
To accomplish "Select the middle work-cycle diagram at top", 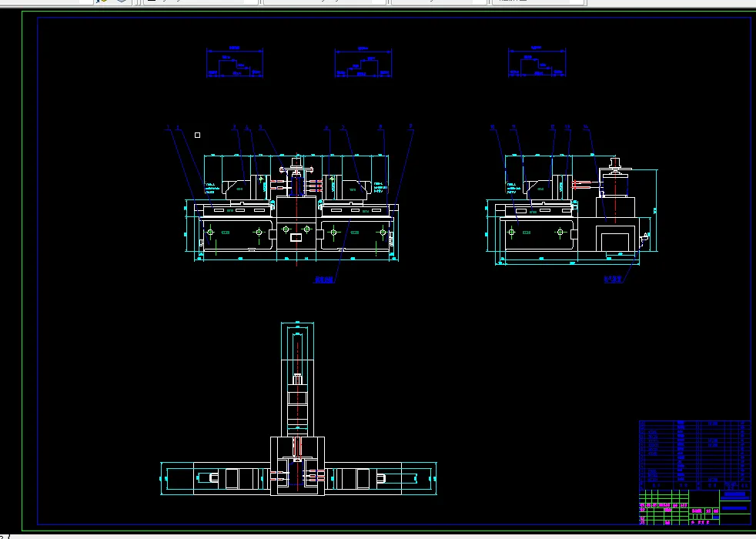I will point(363,62).
